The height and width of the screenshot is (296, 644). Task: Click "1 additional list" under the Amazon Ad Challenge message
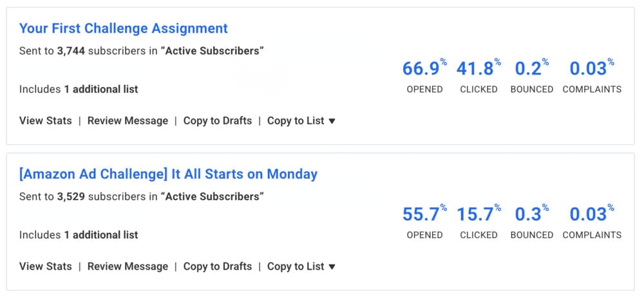pyautogui.click(x=100, y=235)
